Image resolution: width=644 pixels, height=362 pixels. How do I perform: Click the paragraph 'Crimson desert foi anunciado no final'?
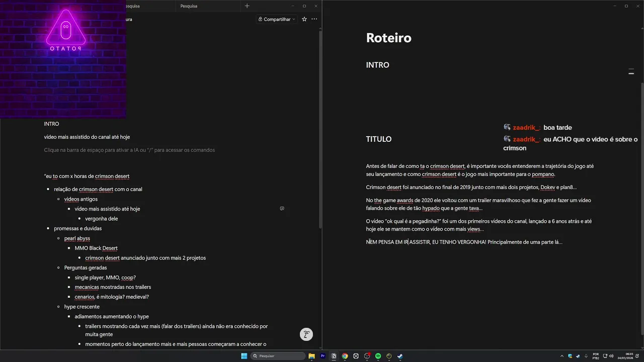471,187
